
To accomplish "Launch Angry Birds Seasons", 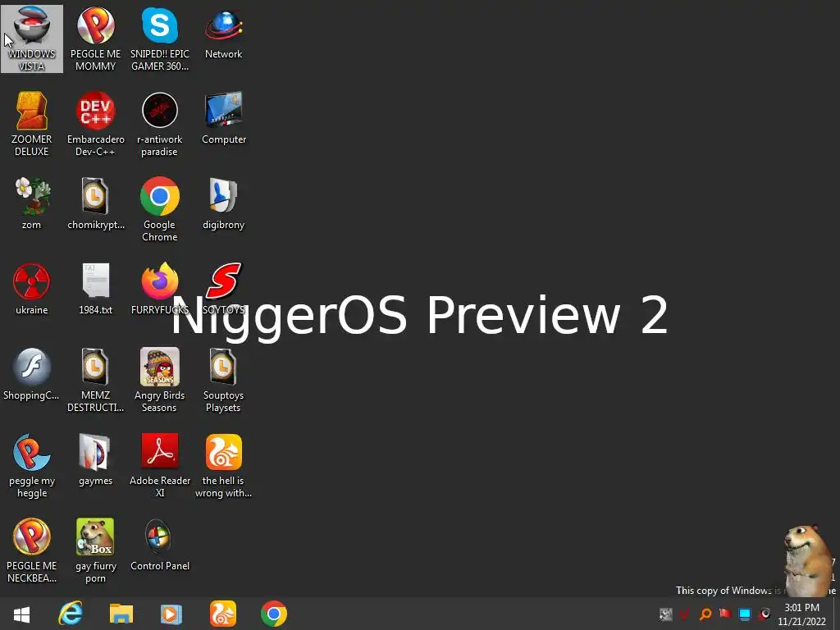I will (160, 380).
